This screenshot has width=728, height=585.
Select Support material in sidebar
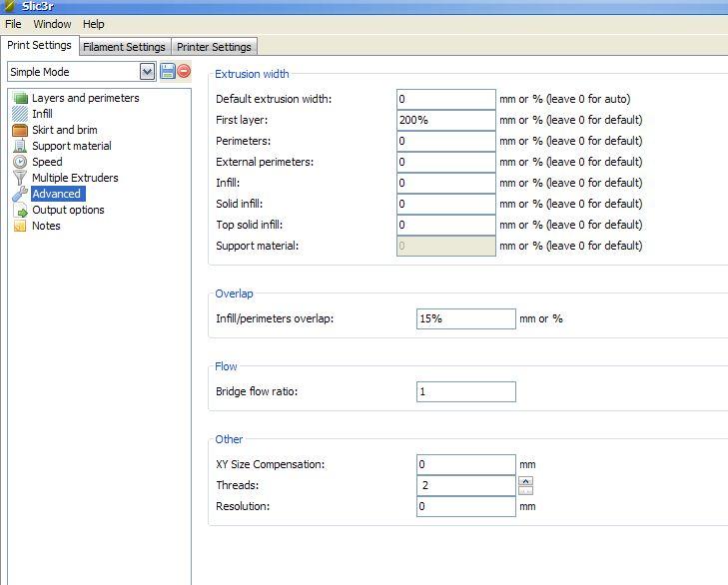click(72, 146)
